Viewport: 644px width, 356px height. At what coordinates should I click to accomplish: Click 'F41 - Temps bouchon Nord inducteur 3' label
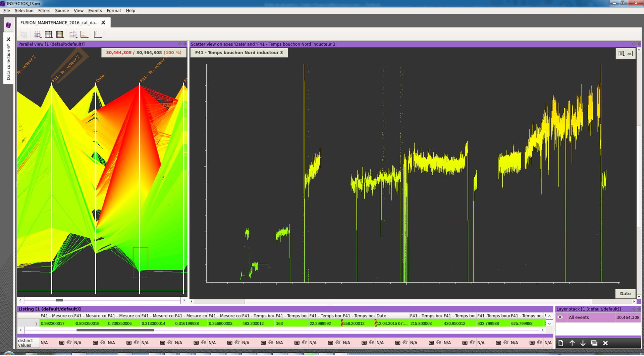click(239, 53)
